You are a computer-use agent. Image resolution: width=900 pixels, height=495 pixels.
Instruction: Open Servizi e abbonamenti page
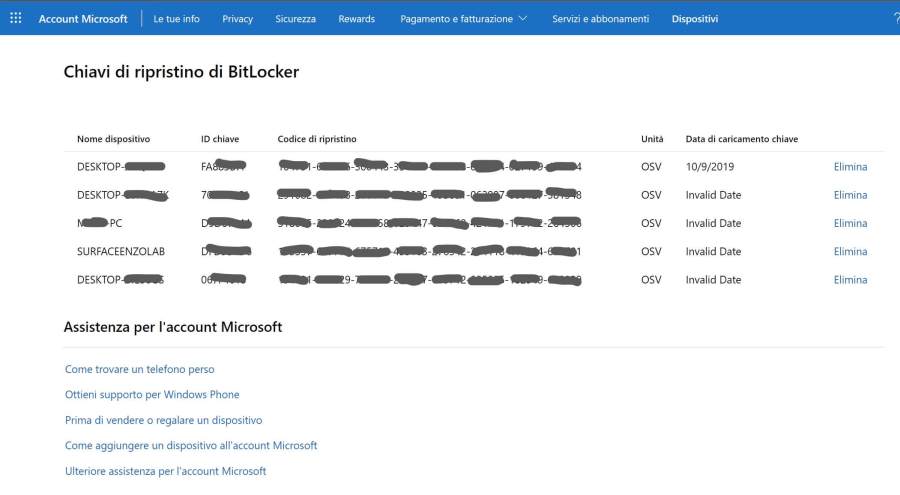600,19
